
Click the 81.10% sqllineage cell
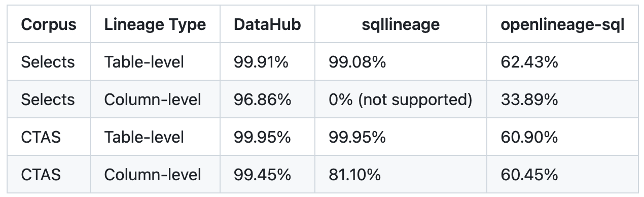(x=354, y=175)
